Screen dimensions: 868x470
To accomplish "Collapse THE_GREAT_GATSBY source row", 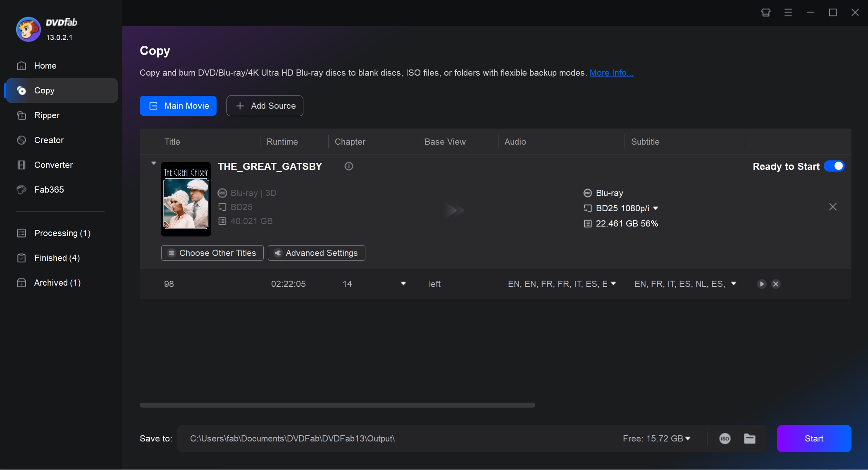I will pos(154,163).
